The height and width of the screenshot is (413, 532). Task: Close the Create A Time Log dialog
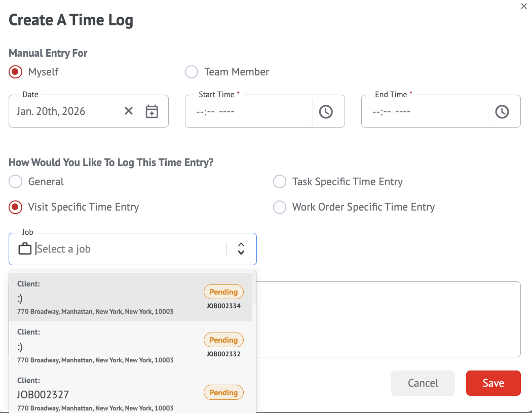click(x=524, y=7)
